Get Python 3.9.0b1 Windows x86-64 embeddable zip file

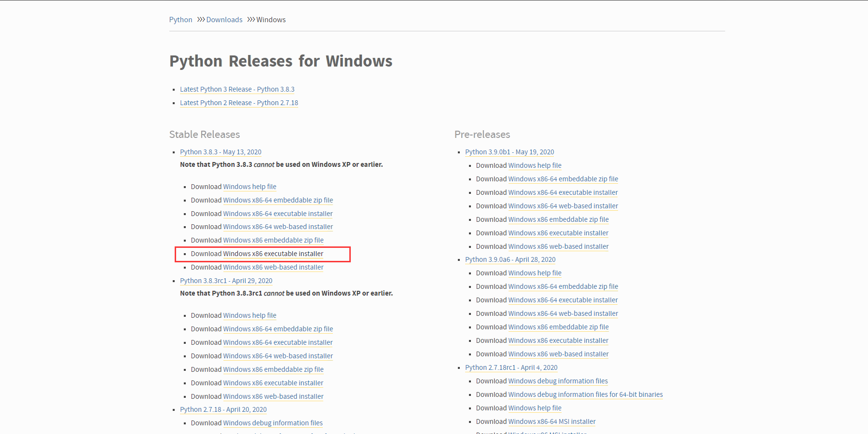563,179
